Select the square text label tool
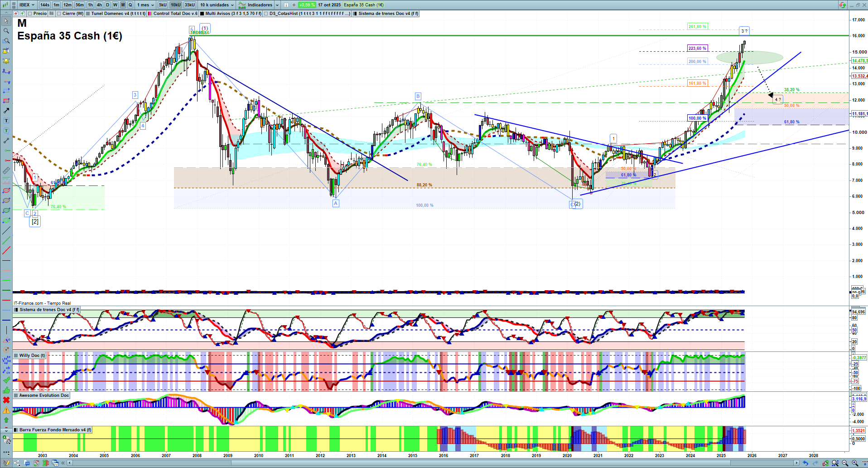The width and height of the screenshot is (868, 468). [6, 121]
